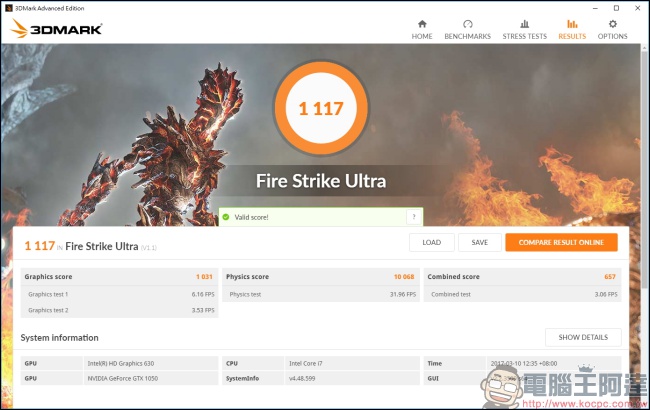Image resolution: width=650 pixels, height=410 pixels.
Task: Click the 31.96 FPS value
Action: click(x=403, y=294)
